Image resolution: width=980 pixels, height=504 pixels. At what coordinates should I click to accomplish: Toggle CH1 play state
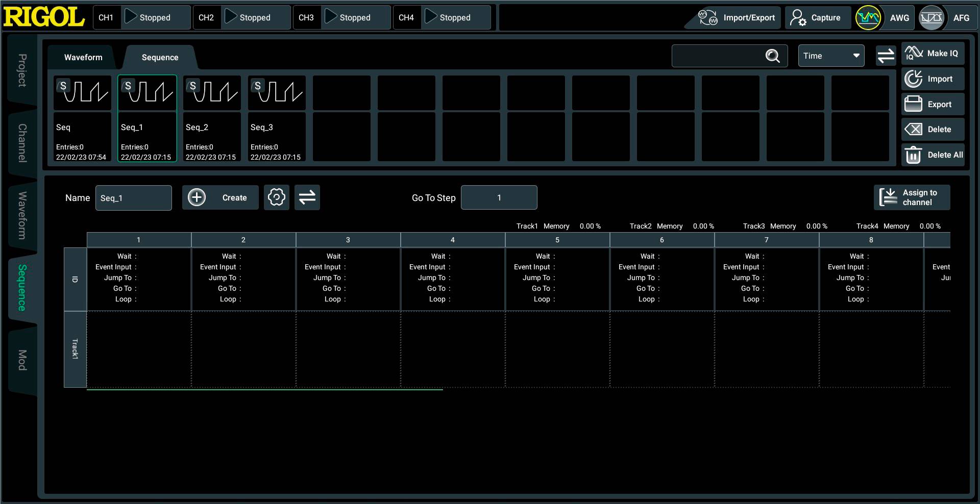(x=131, y=17)
